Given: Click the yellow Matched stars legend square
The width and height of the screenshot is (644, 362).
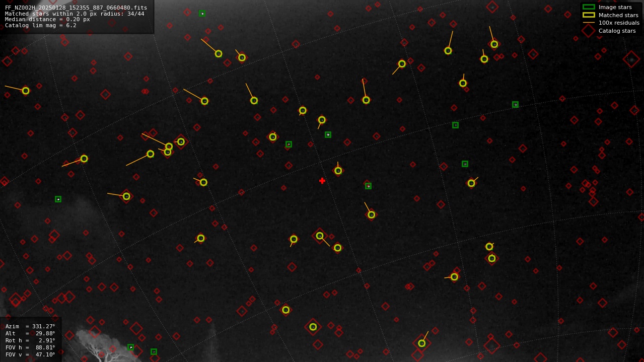Looking at the screenshot, I should click(589, 15).
